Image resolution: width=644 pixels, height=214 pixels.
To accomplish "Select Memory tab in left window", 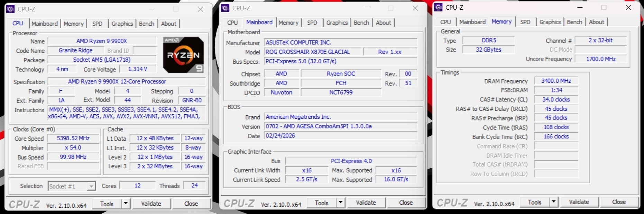I will pyautogui.click(x=74, y=24).
